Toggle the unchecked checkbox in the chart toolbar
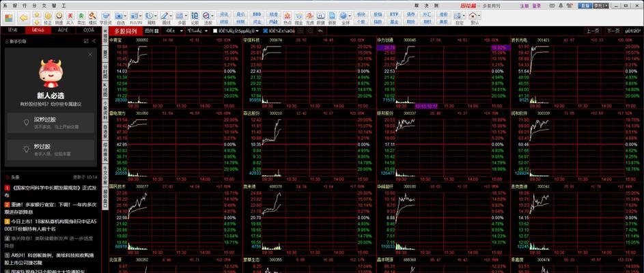 [x=215, y=31]
